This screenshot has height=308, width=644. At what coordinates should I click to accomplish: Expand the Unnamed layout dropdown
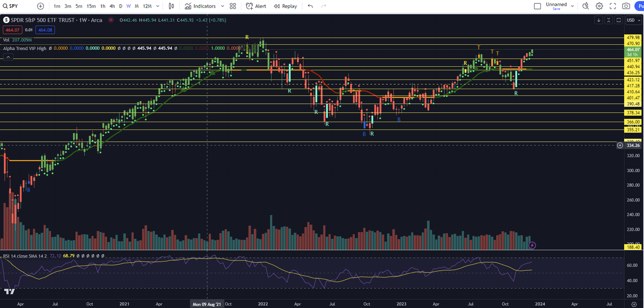(x=572, y=6)
